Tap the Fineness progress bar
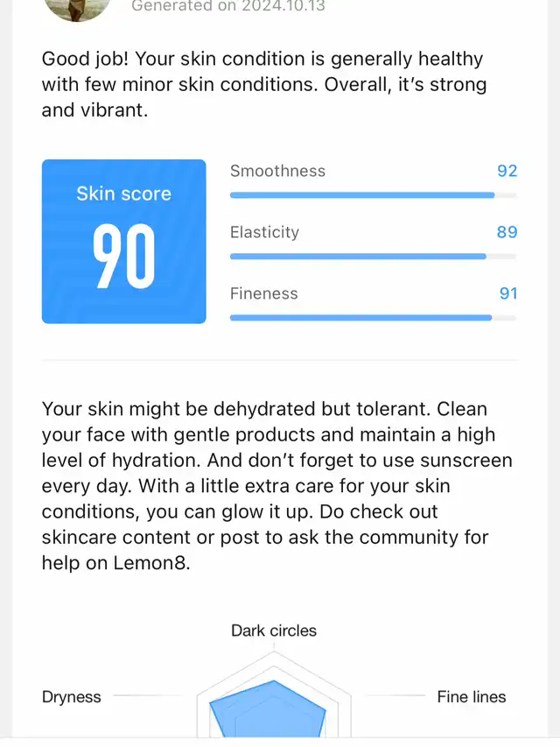 [x=374, y=318]
